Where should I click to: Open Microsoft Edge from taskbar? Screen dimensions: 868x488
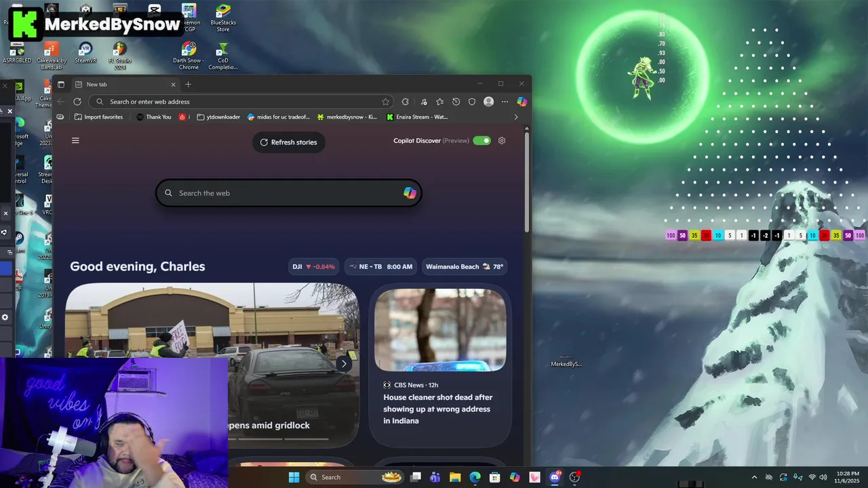point(475,477)
